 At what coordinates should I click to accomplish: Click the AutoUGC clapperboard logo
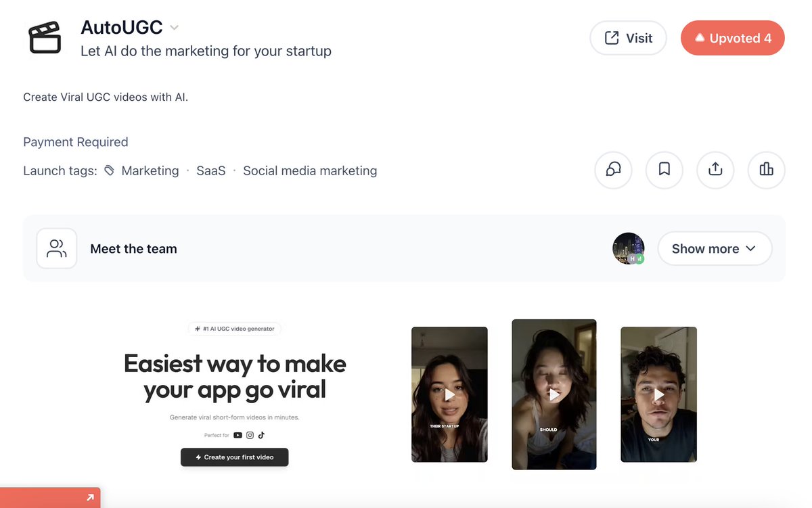44,37
